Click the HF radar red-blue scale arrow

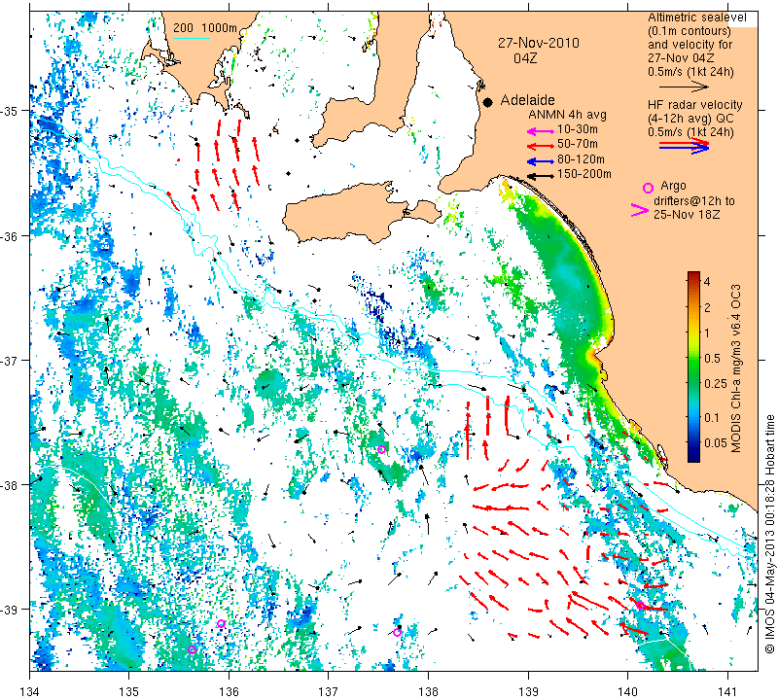[x=685, y=146]
